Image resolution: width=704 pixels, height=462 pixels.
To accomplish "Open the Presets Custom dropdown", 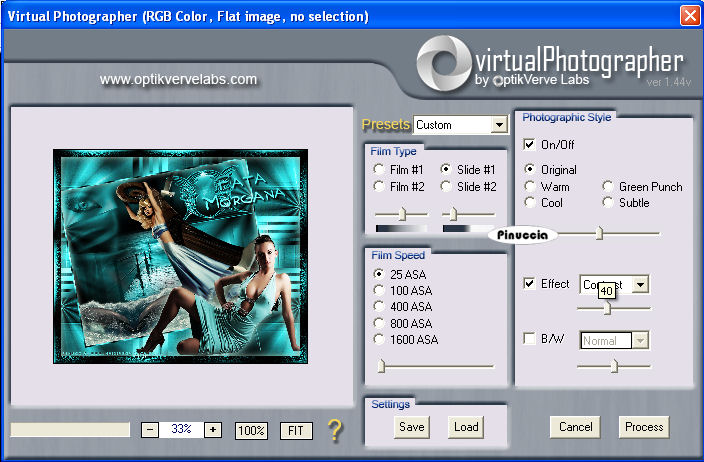I will coord(499,125).
